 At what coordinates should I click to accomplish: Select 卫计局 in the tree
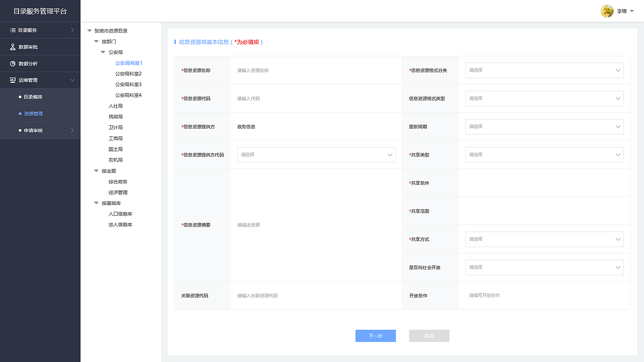click(x=116, y=128)
